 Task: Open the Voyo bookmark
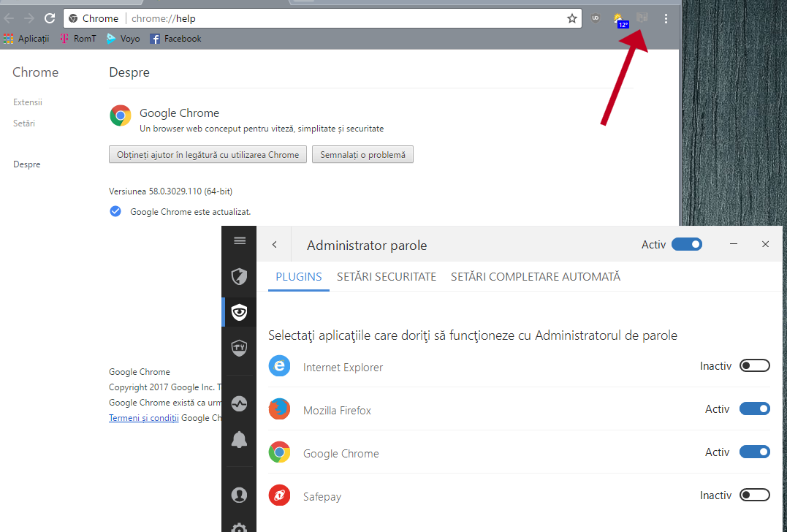tap(123, 39)
